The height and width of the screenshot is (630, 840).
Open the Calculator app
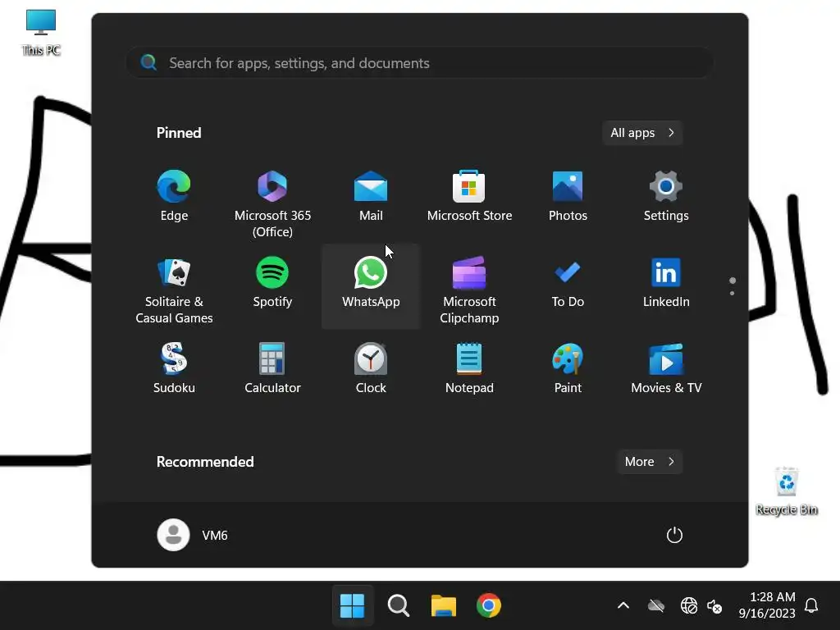[x=272, y=368]
